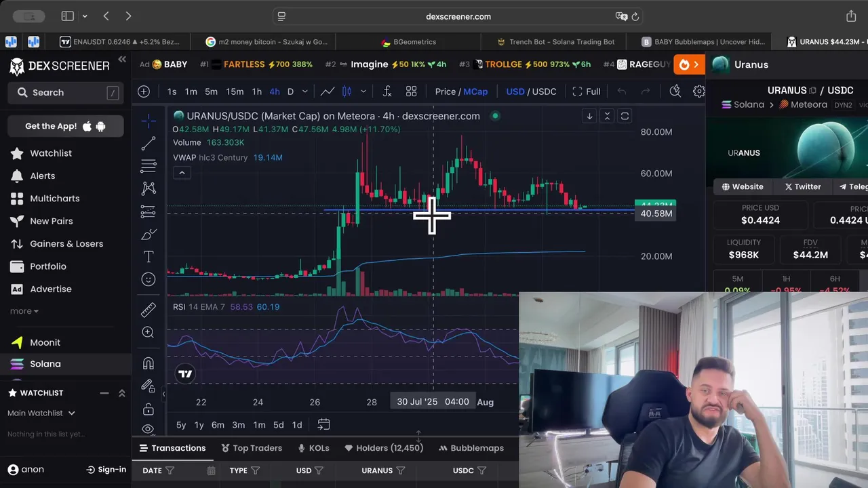Viewport: 868px width, 488px height.
Task: Open the Main Watchlist dropdown
Action: (x=41, y=413)
